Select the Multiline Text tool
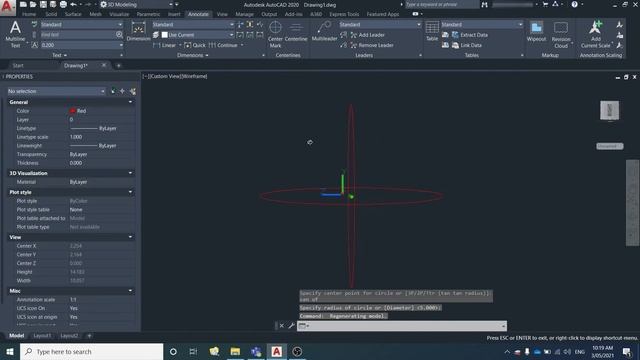This screenshot has height=360, width=640. (15, 34)
